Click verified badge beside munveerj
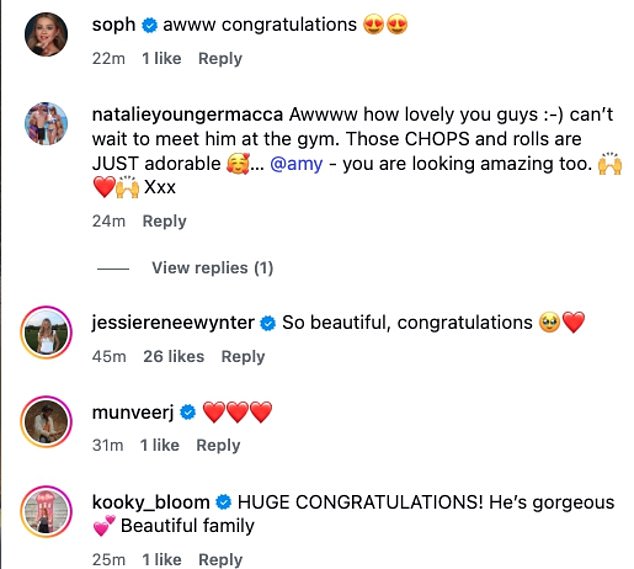Image resolution: width=634 pixels, height=569 pixels. coord(188,412)
